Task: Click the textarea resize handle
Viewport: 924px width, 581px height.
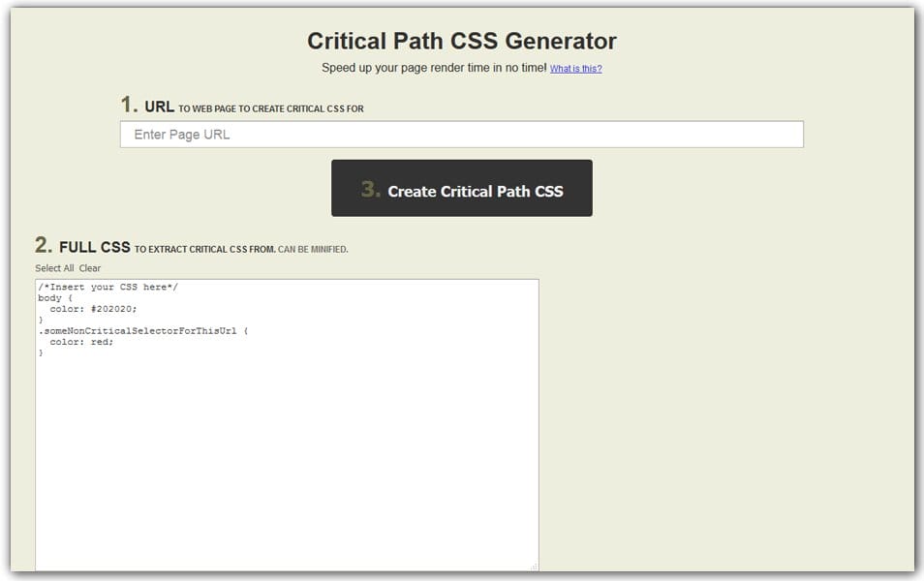Action: tap(535, 569)
